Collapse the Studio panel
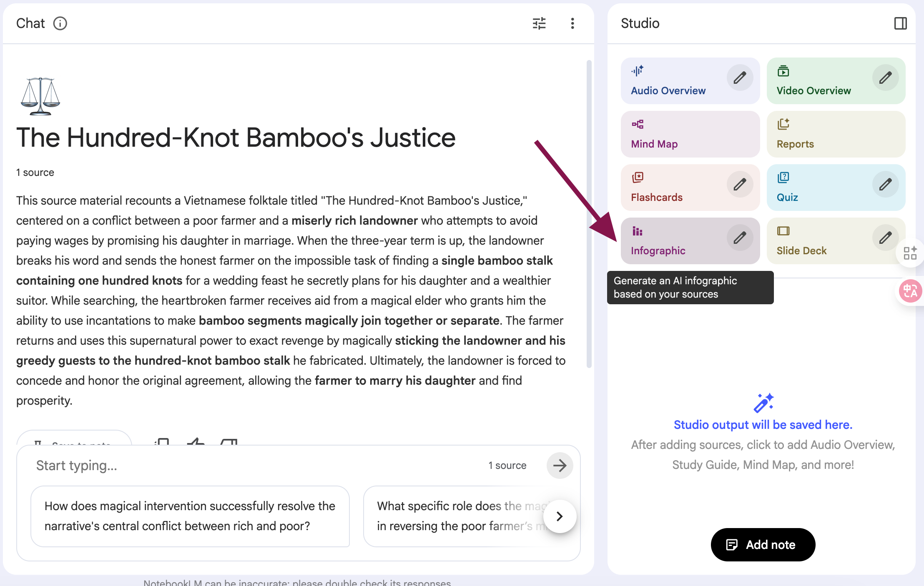The height and width of the screenshot is (586, 924). [900, 23]
